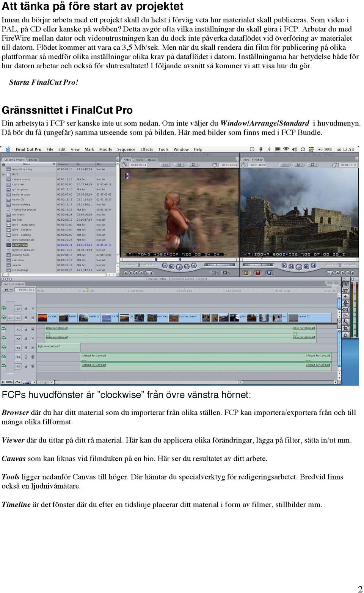Screen dimensions: 364x593
Task: Switch to Motion tab in Viewer
Action: pos(152,160)
